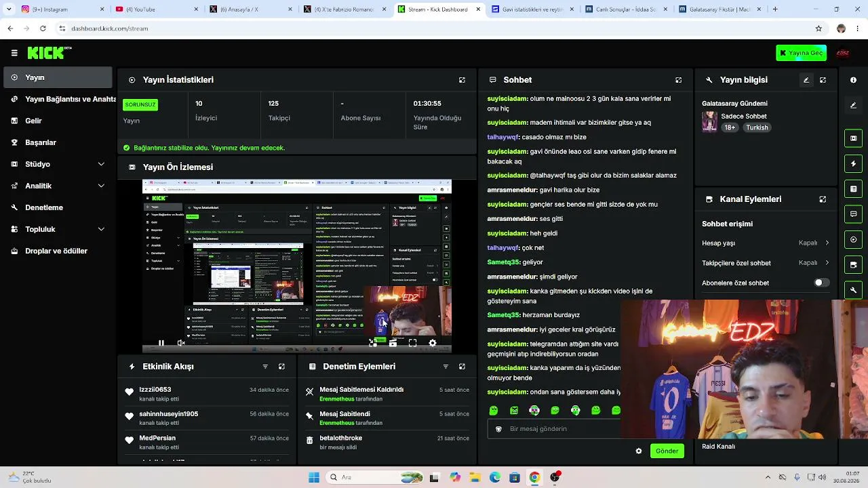Bookmark this page with the star icon
Image resolution: width=868 pixels, height=488 pixels.
point(818,28)
